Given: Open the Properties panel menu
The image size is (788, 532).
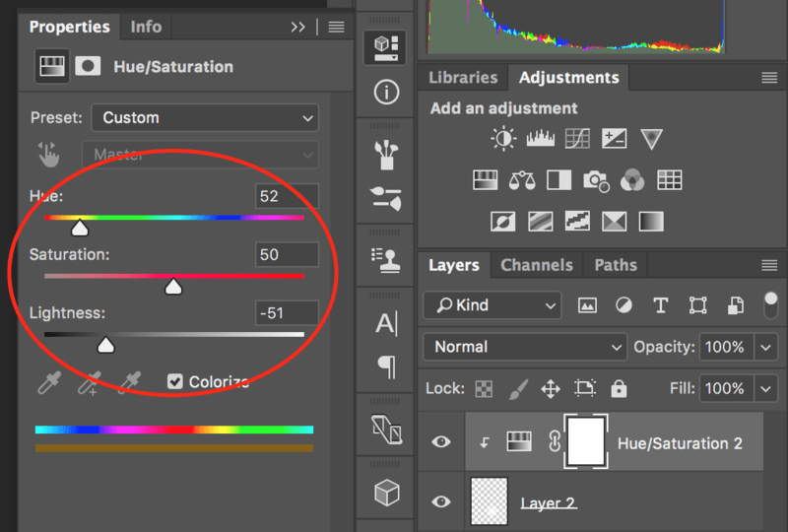Looking at the screenshot, I should click(x=336, y=27).
